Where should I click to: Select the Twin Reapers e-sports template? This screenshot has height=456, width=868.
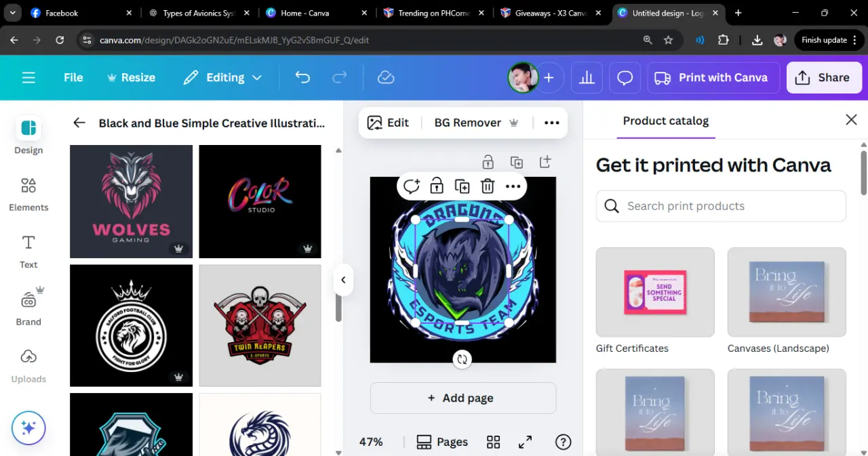tap(260, 325)
